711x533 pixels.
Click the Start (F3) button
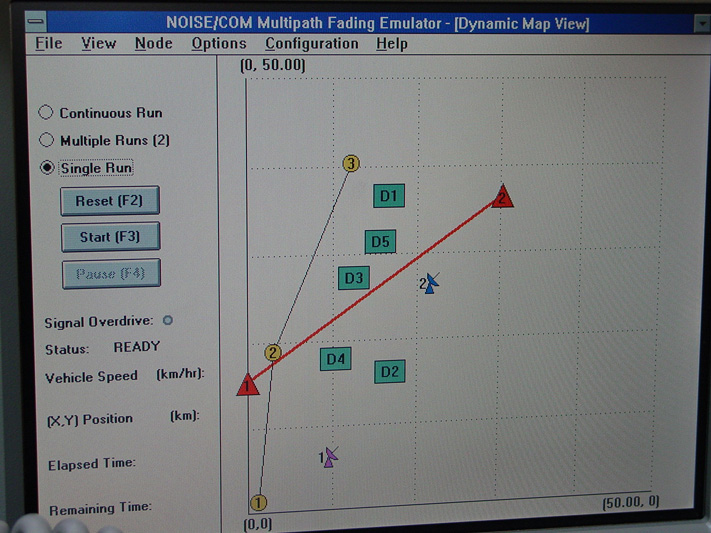point(110,236)
